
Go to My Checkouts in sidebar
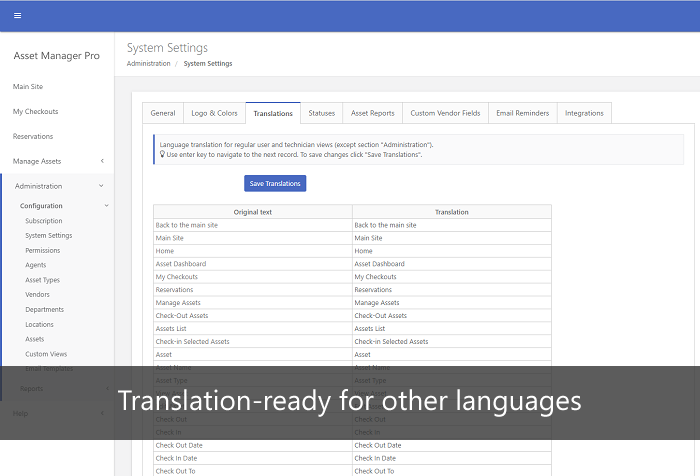35,112
